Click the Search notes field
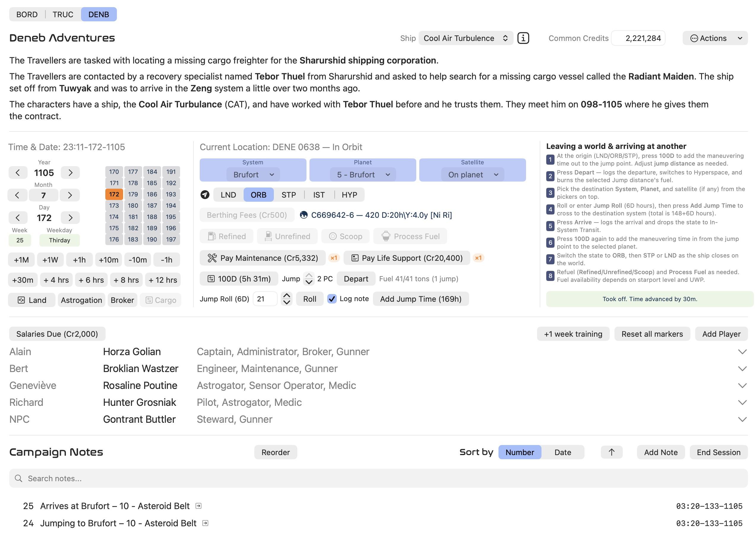The height and width of the screenshot is (534, 756). coord(378,478)
